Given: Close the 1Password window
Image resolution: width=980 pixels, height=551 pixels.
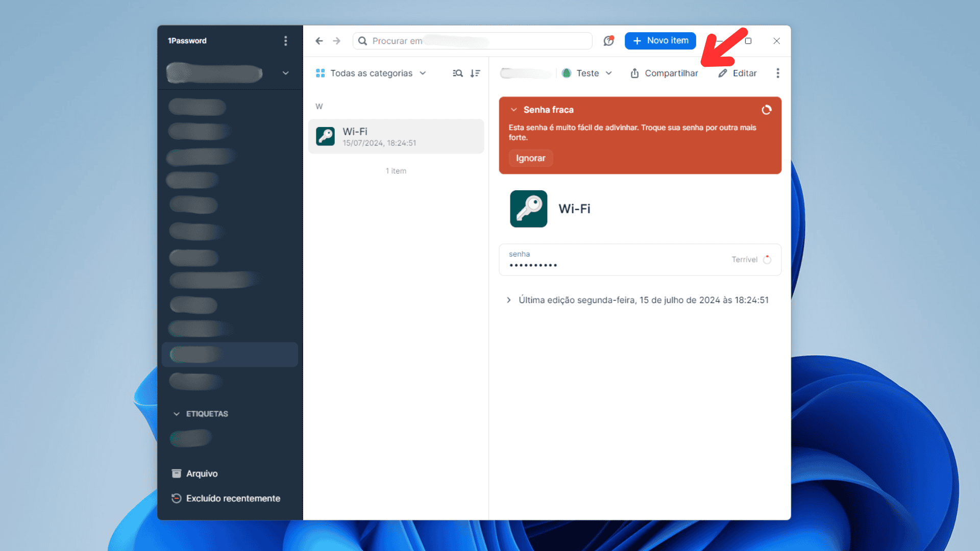Looking at the screenshot, I should click(776, 41).
